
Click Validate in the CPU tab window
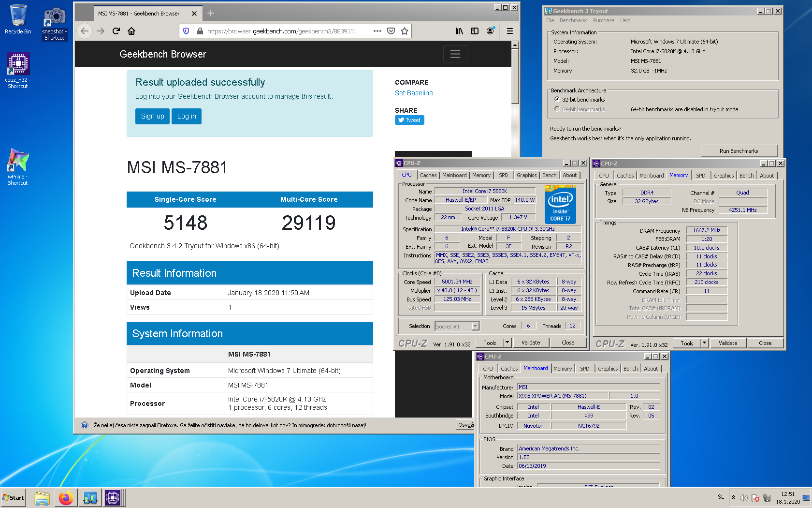531,343
